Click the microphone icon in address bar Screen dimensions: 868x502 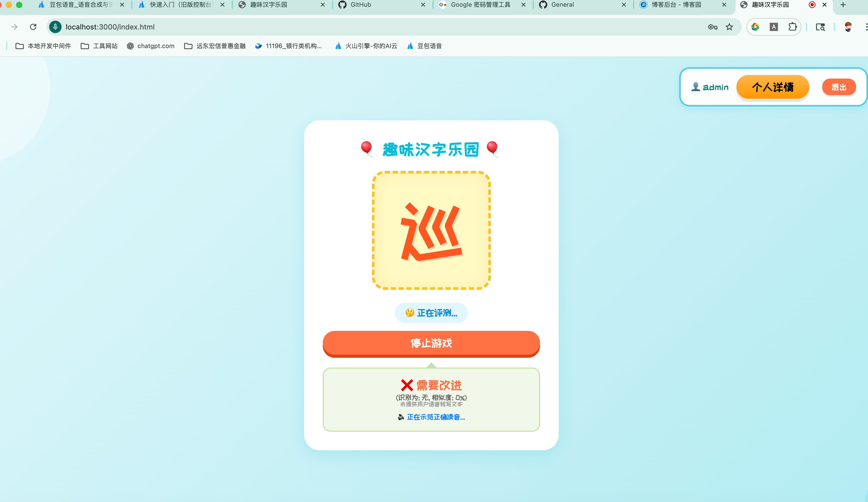click(x=55, y=27)
